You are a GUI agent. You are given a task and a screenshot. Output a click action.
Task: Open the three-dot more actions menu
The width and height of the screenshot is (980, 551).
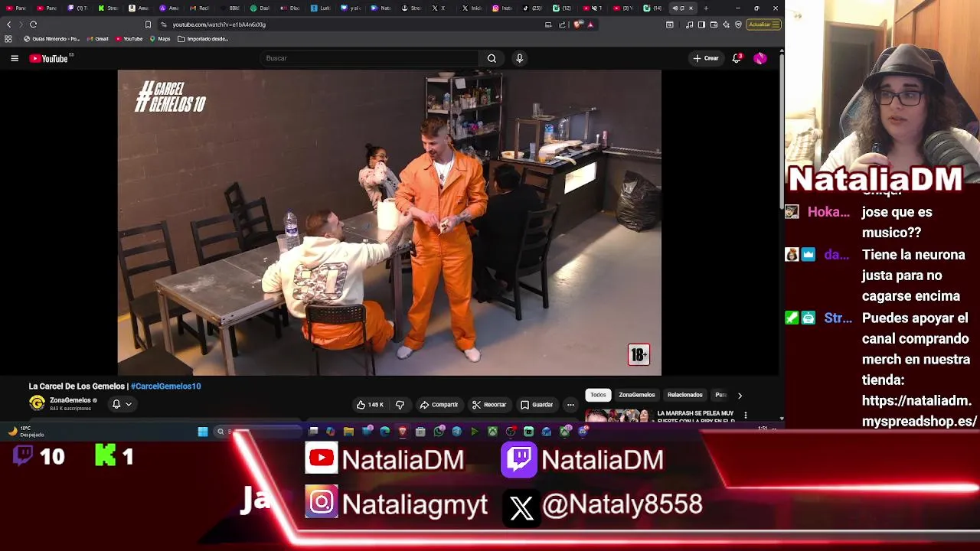[x=570, y=405]
